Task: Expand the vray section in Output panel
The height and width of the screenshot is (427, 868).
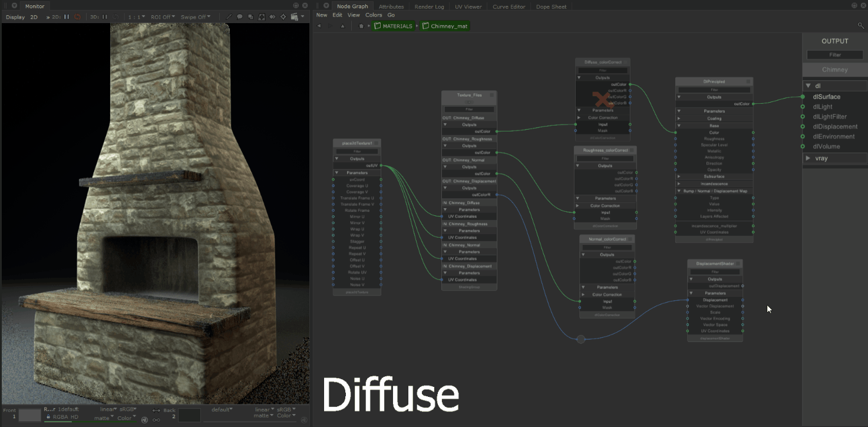Action: pos(808,158)
